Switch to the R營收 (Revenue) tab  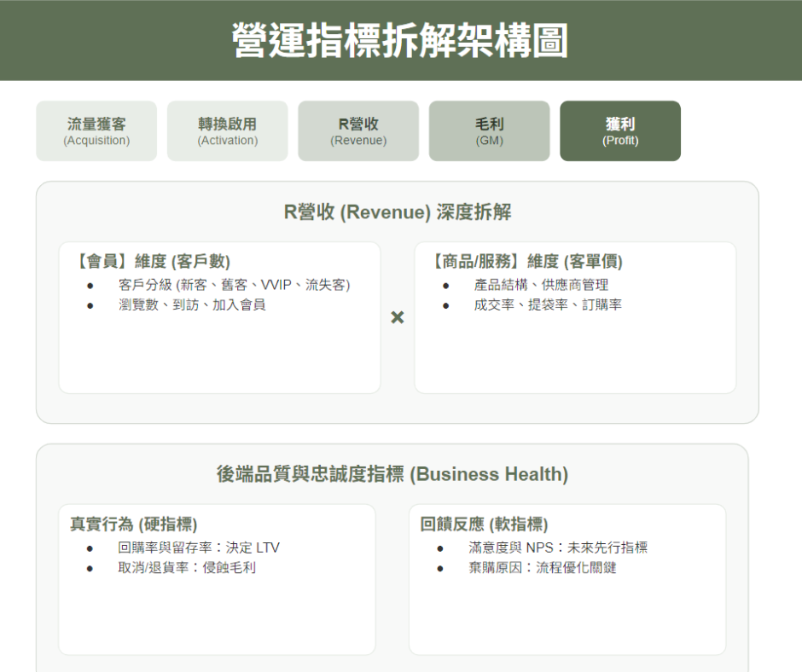tap(358, 130)
